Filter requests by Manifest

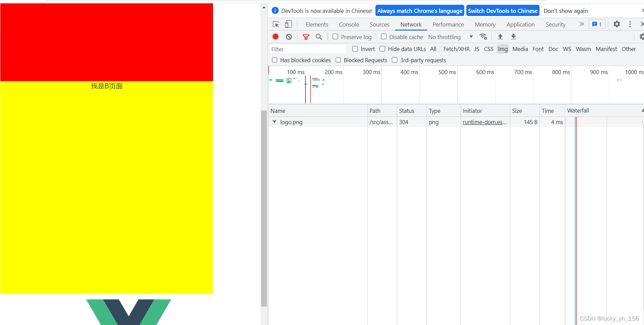606,49
